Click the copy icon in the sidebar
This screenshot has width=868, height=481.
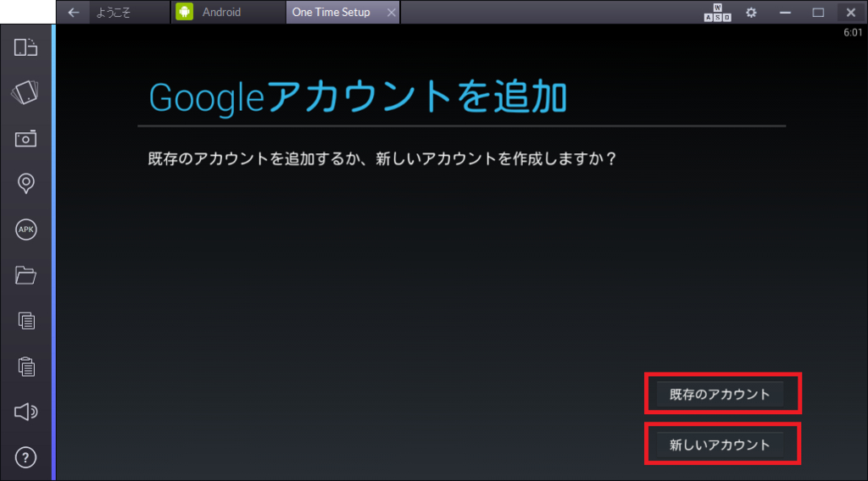(26, 321)
